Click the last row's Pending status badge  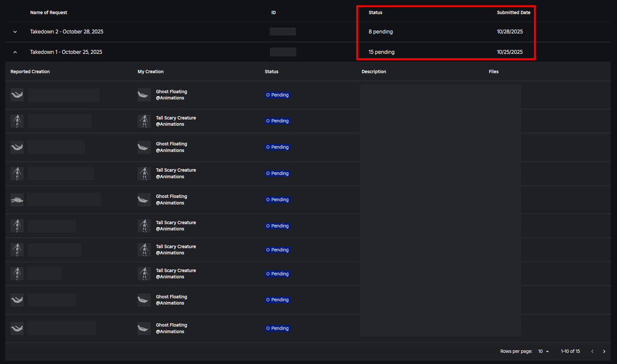[x=278, y=329]
